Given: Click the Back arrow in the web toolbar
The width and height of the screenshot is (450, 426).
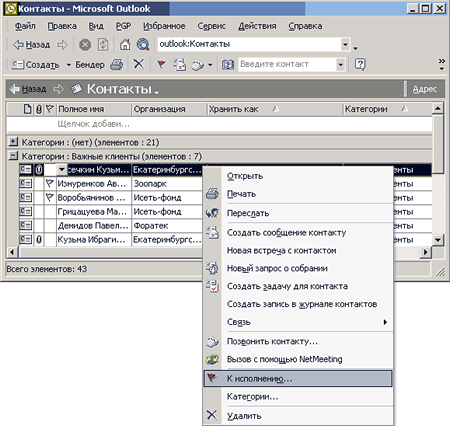Looking at the screenshot, I should pyautogui.click(x=31, y=45).
